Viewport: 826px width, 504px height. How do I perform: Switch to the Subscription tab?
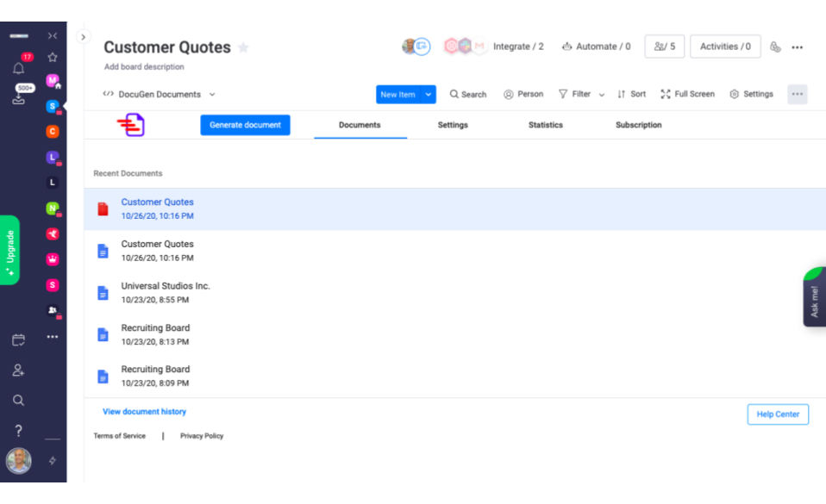pos(638,125)
